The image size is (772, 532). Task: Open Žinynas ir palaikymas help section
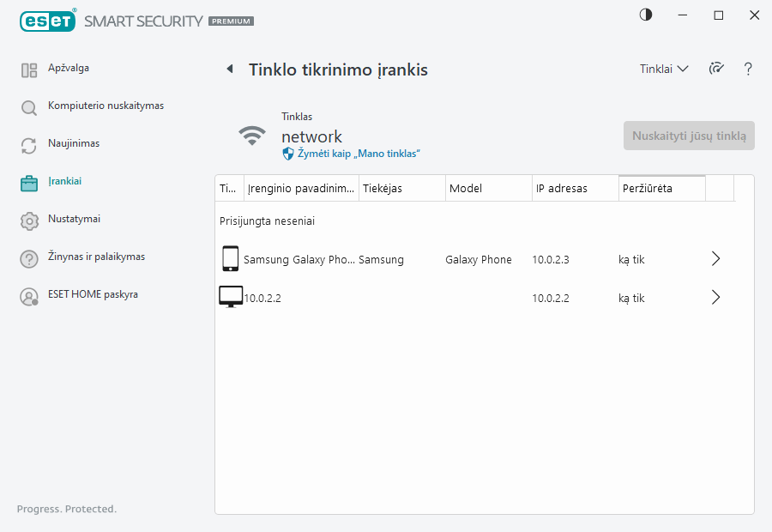pyautogui.click(x=96, y=257)
